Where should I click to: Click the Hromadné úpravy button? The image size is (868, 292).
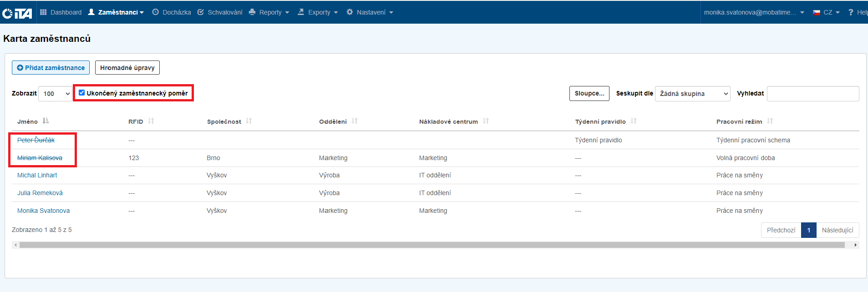[127, 68]
